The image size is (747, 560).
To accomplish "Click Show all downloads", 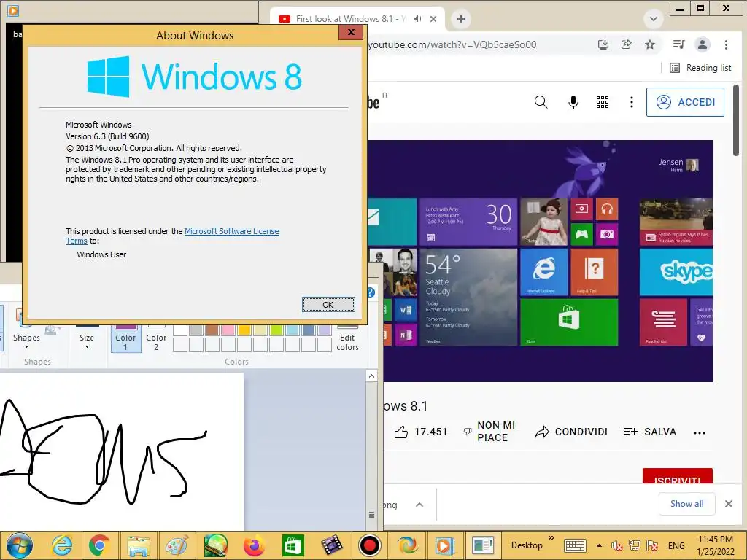I will [x=686, y=504].
